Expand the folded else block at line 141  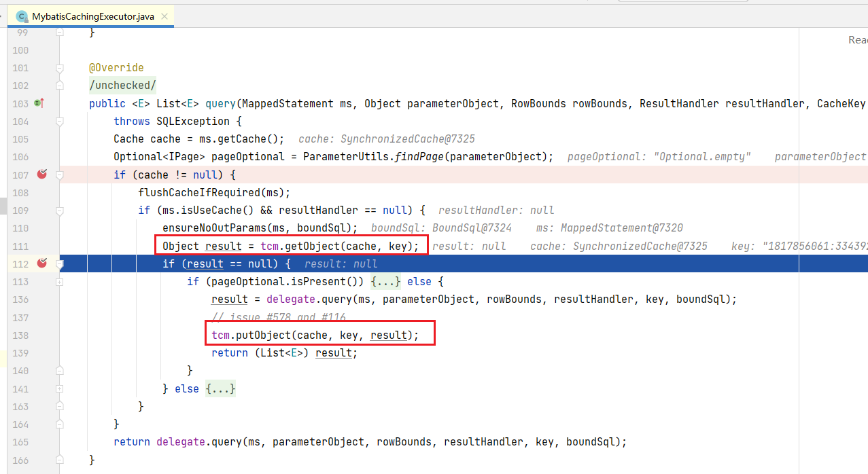pyautogui.click(x=60, y=388)
